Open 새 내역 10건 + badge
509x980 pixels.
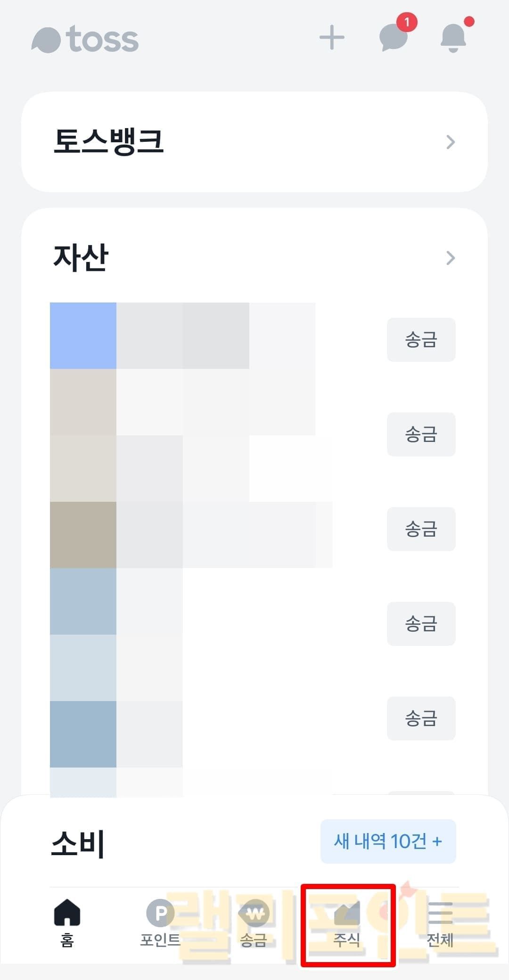(388, 841)
